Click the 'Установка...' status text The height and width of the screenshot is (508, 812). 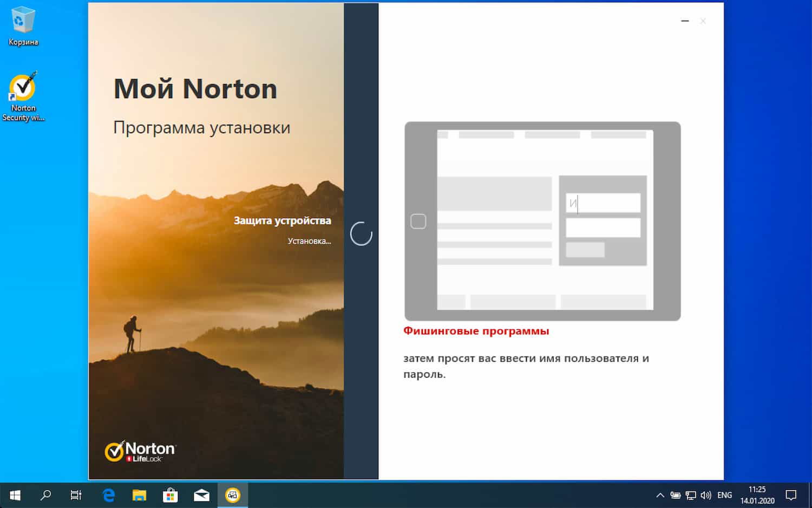309,241
